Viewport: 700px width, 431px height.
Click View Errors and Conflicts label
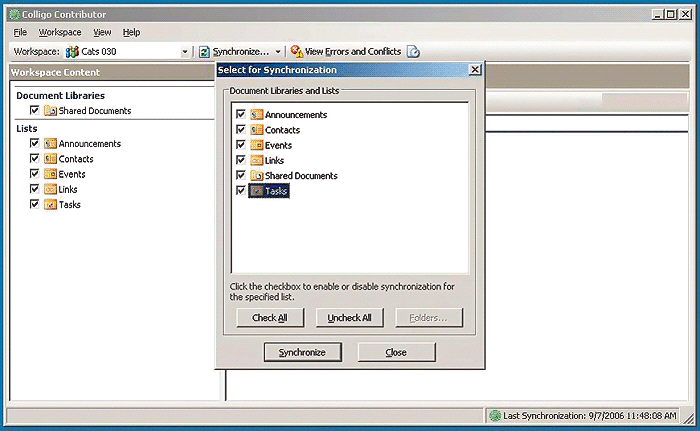click(353, 52)
